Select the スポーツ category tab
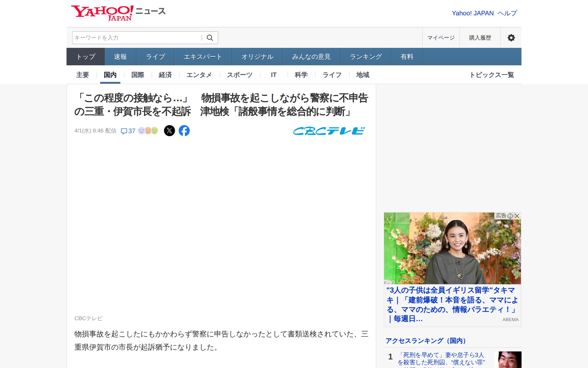 239,75
